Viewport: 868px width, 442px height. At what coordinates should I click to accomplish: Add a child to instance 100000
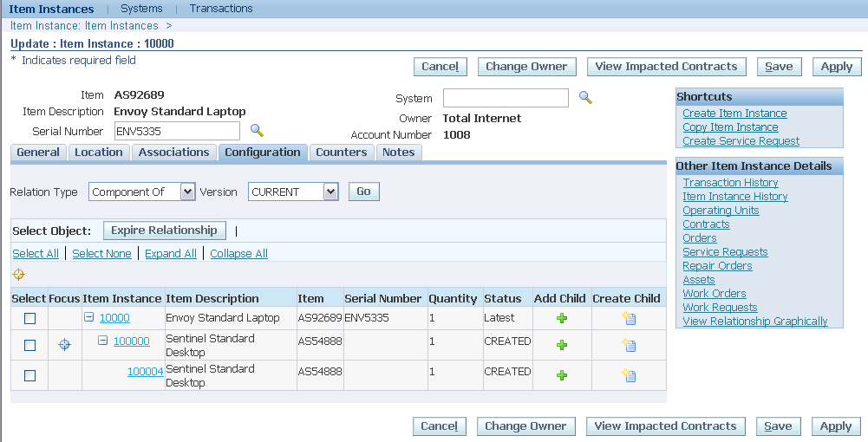[x=562, y=345]
